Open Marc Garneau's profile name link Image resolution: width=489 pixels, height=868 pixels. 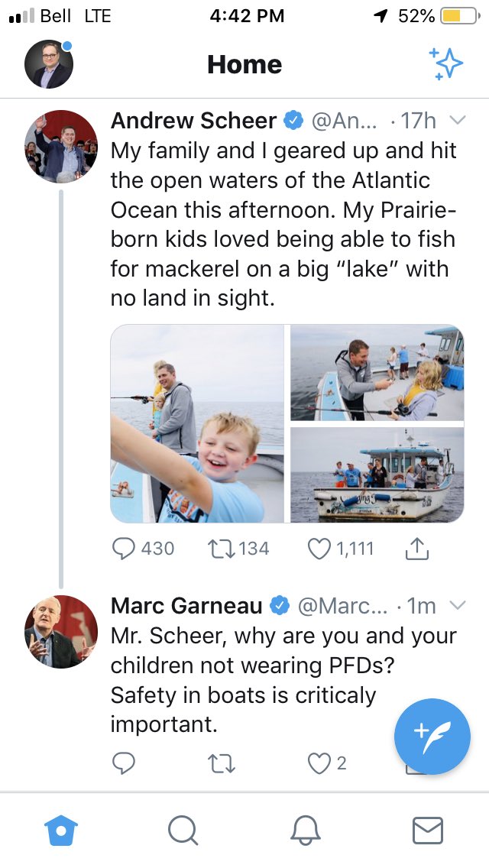coord(186,606)
